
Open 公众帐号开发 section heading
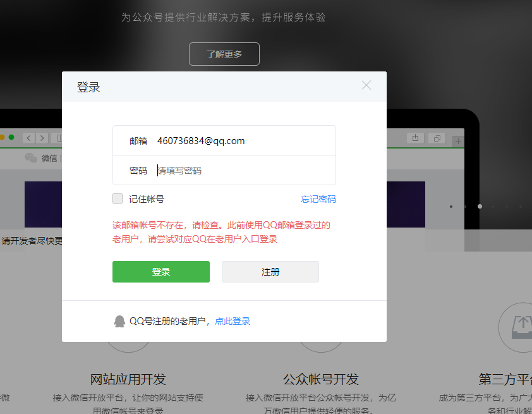pyautogui.click(x=321, y=379)
